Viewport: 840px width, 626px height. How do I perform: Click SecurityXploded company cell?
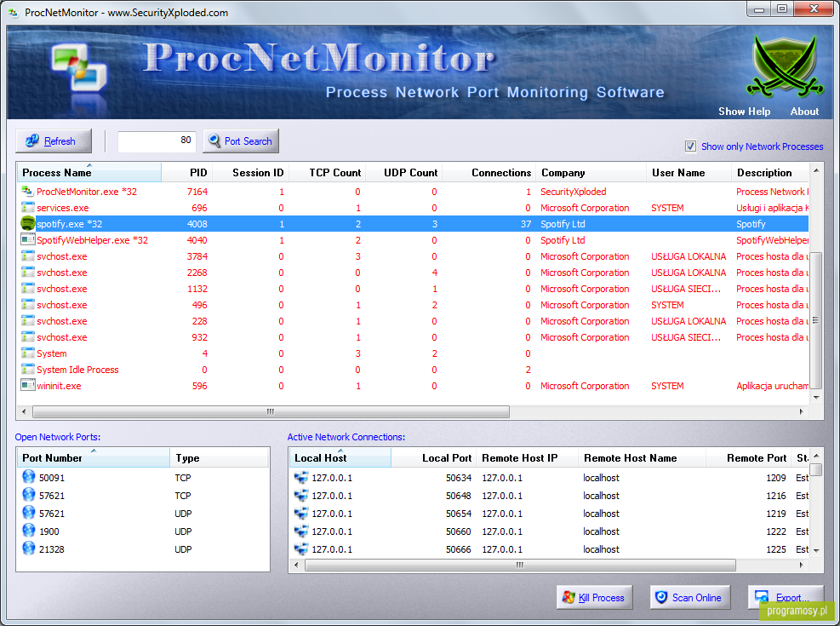pos(574,192)
